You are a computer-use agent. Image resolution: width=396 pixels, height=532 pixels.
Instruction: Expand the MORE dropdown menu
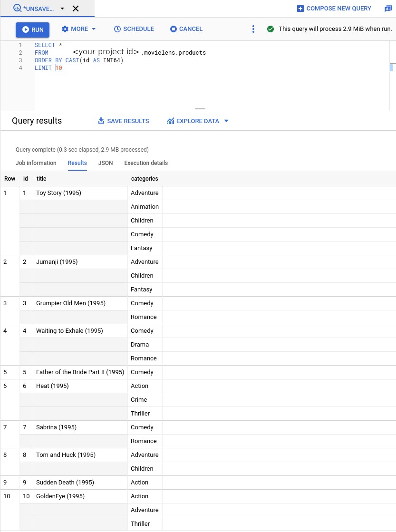(93, 29)
